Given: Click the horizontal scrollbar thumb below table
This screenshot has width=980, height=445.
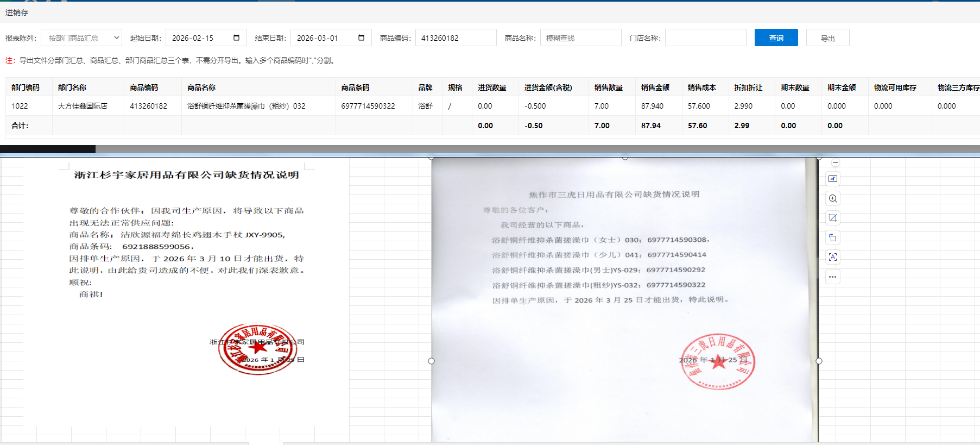Looking at the screenshot, I should click(x=48, y=149).
